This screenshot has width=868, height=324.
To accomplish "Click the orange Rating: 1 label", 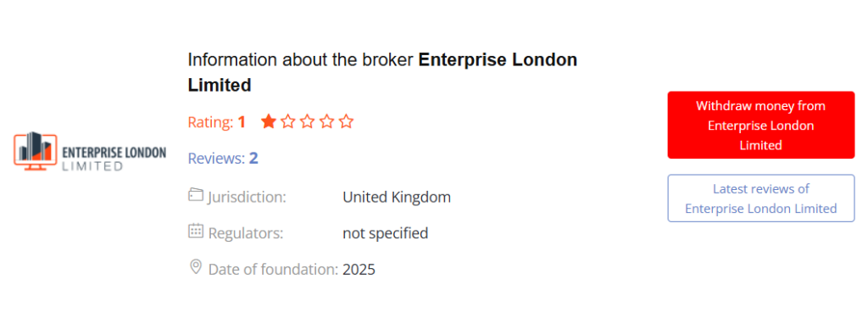I will click(216, 122).
